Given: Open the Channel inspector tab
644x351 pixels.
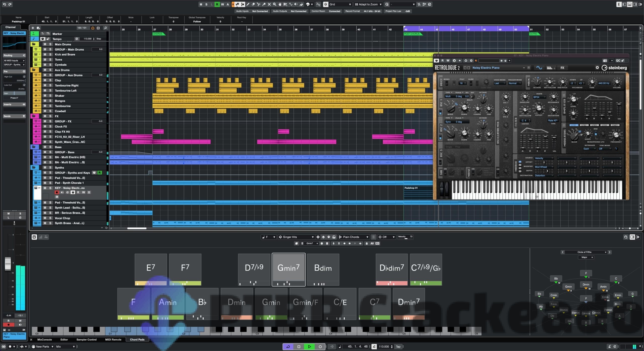Looking at the screenshot, I should 10,27.
